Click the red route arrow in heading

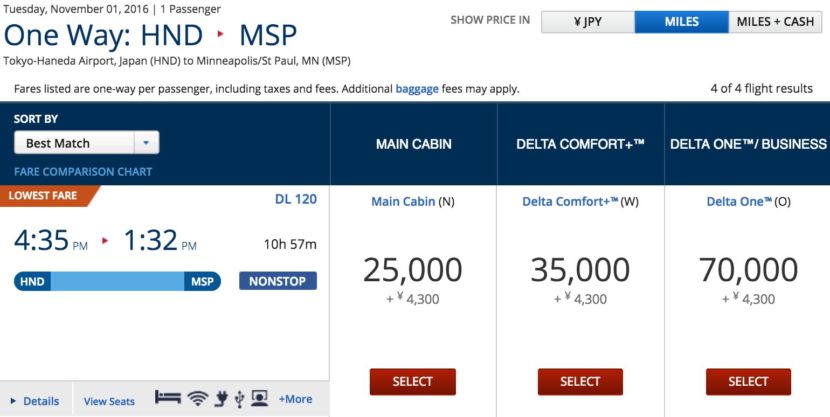222,36
